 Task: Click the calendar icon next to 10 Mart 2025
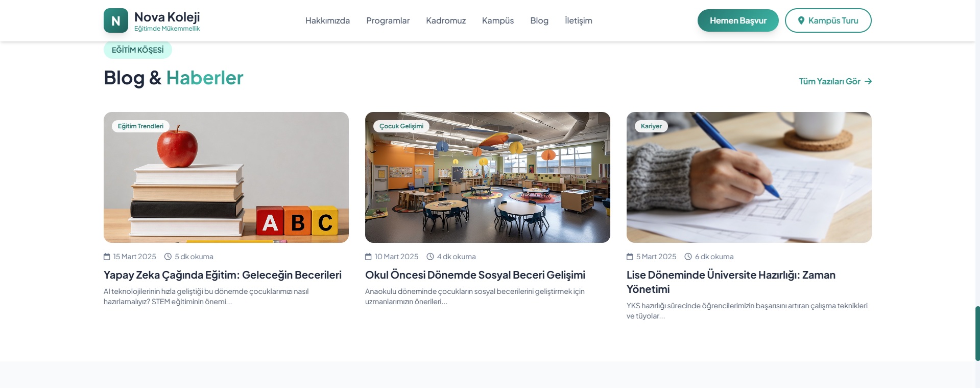click(368, 257)
